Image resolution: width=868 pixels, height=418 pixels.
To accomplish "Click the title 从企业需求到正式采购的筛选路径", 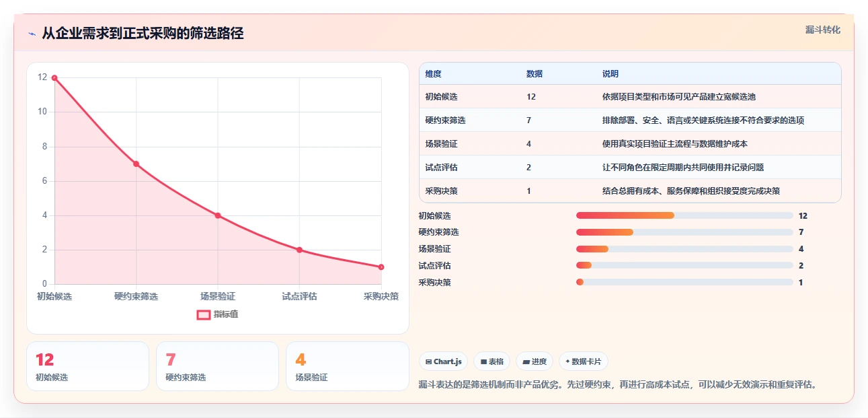I will [x=143, y=34].
